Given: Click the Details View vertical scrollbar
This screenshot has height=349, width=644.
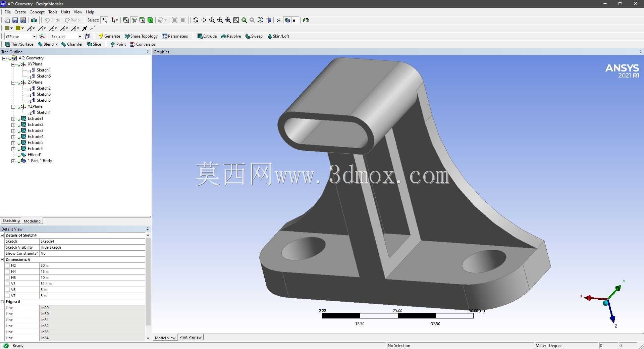Looking at the screenshot, I should [x=148, y=282].
